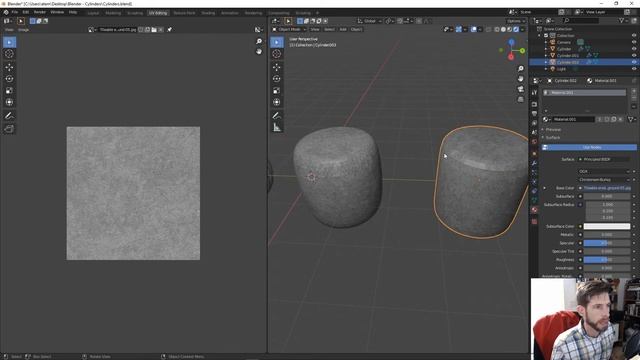Open the View menu in the 3D viewport
The height and width of the screenshot is (360, 640).
[315, 29]
